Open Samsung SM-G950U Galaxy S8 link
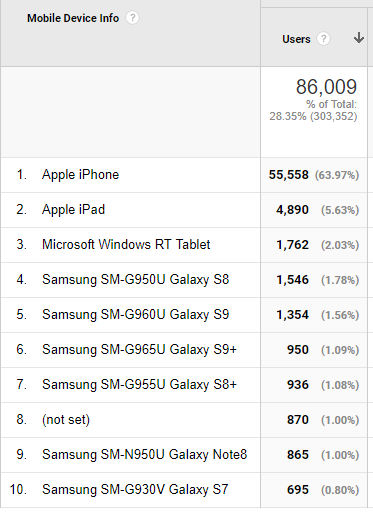Image resolution: width=373 pixels, height=514 pixels. pyautogui.click(x=136, y=279)
